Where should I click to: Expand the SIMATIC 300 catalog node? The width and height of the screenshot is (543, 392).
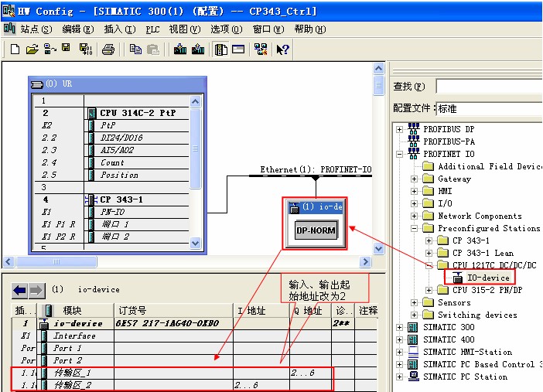point(399,327)
